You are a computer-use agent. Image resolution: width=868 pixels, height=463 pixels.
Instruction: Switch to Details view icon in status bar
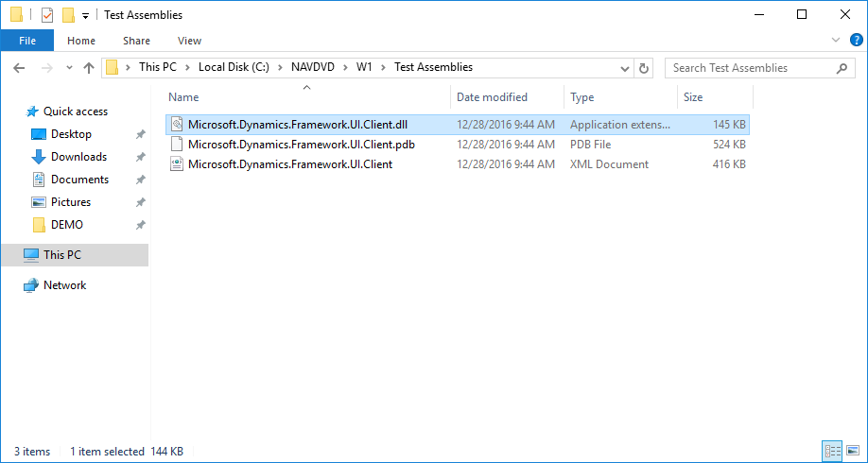click(832, 452)
